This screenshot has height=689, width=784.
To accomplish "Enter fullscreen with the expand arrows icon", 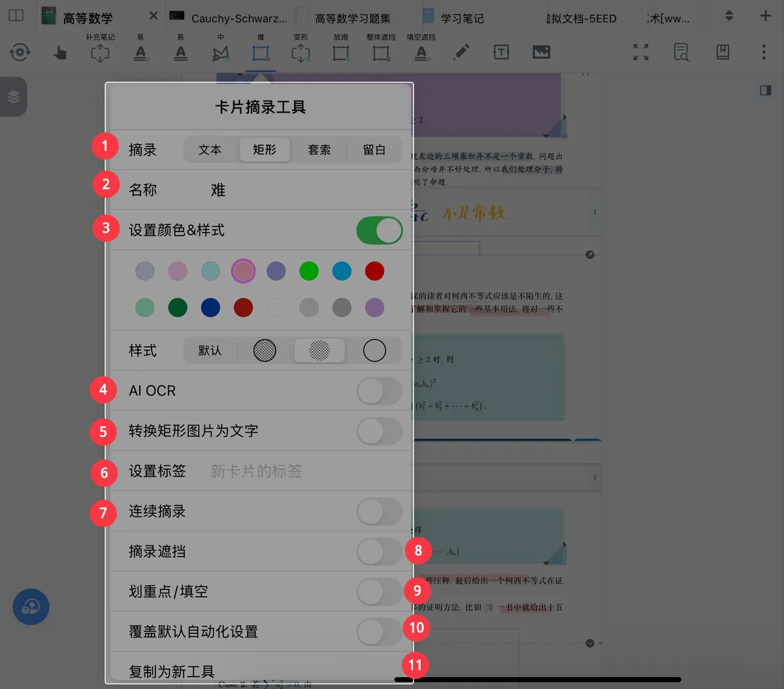I will pyautogui.click(x=641, y=52).
